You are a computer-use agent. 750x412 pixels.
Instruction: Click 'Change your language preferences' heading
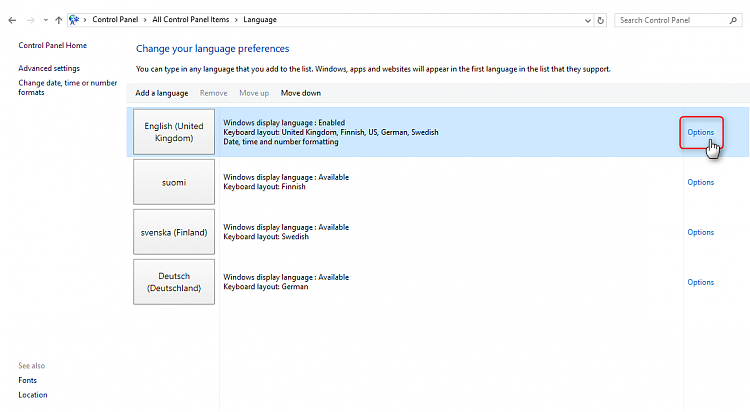point(212,49)
